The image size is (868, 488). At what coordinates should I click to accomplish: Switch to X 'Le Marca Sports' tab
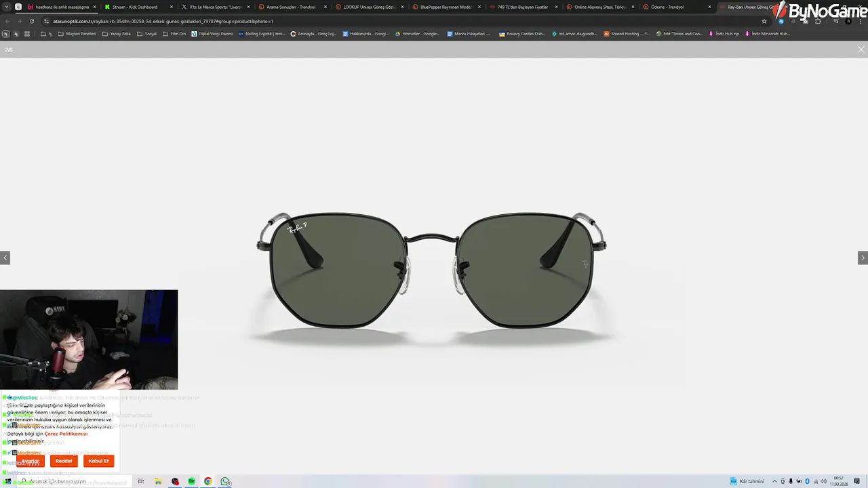216,7
